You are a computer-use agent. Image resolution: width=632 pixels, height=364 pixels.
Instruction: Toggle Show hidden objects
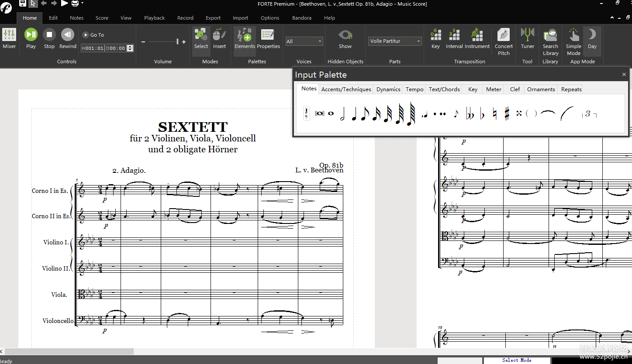pos(345,38)
